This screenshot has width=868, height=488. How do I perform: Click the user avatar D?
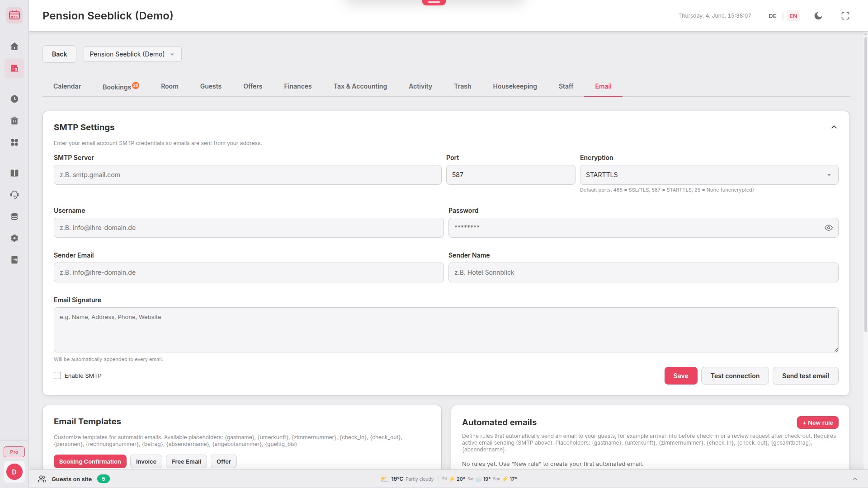pos(14,472)
